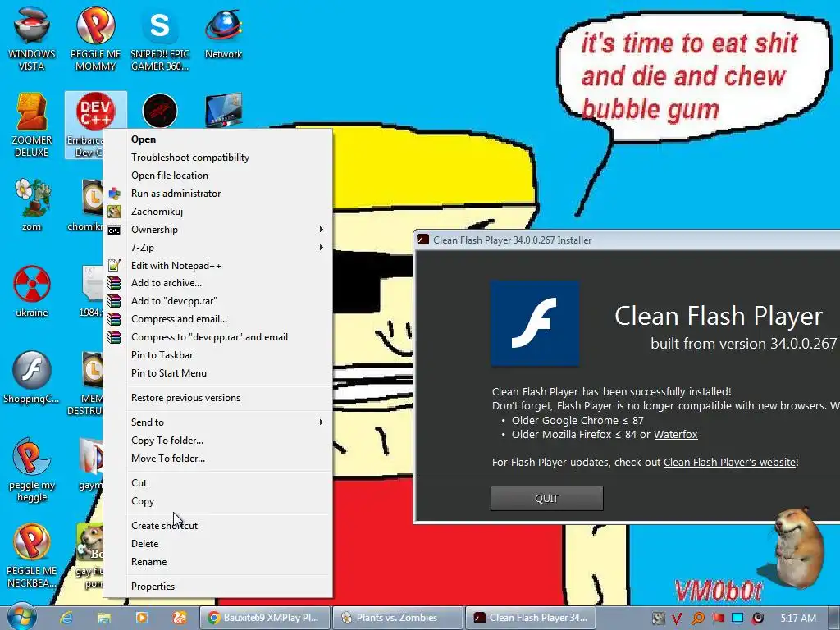840x630 pixels.
Task: Select the Skype icon labeled SNIPED!! EPIC GAMER
Action: tap(160, 38)
